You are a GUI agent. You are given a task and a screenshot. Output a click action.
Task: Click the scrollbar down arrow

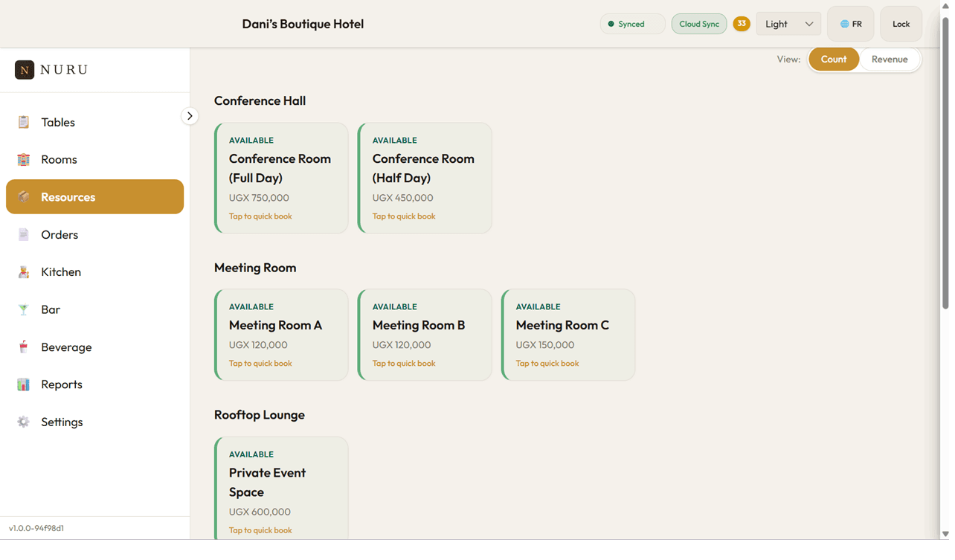coord(945,534)
